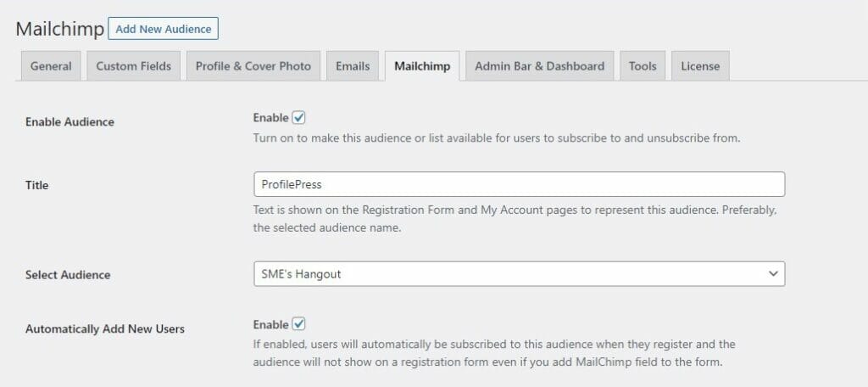Open the Custom Fields tab

coord(133,66)
